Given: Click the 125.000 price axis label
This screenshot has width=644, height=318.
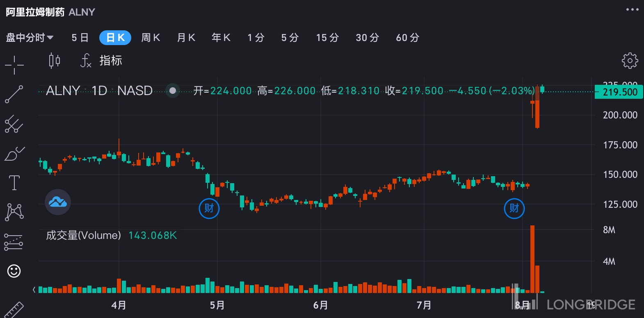Looking at the screenshot, I should pyautogui.click(x=620, y=204).
